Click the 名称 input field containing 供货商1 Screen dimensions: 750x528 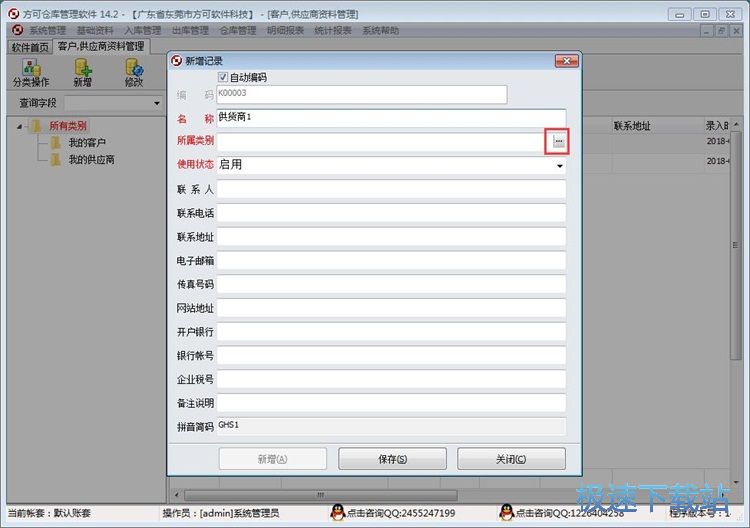click(391, 118)
